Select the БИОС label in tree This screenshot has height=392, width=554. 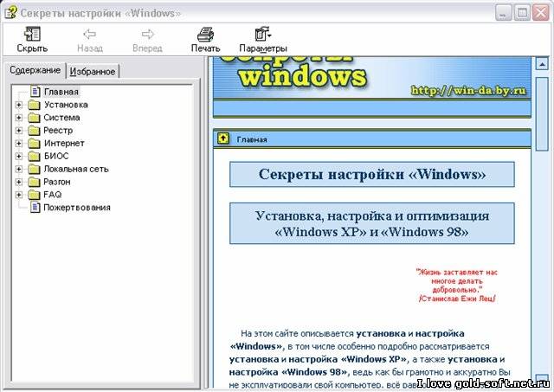(x=55, y=156)
